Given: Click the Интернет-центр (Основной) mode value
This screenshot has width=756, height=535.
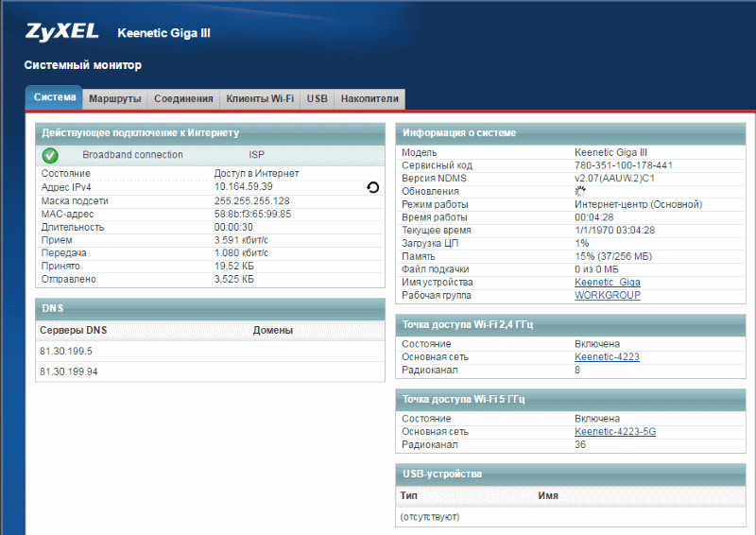Looking at the screenshot, I should tap(639, 204).
